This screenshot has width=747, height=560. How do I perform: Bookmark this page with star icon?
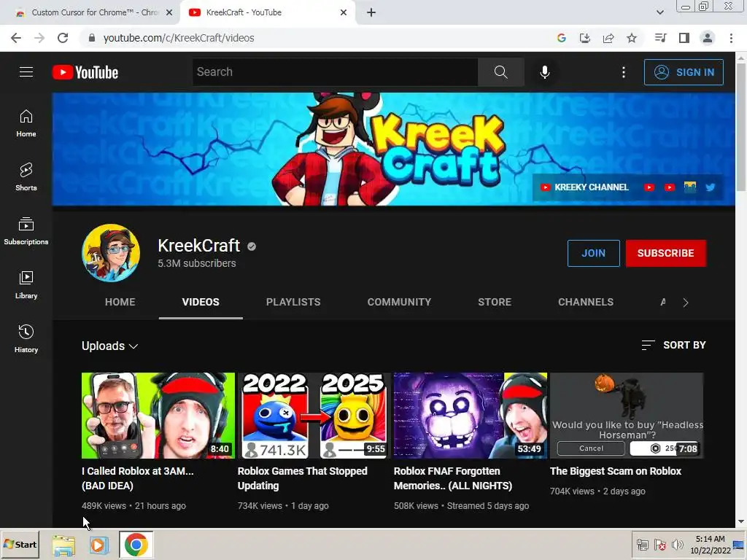632,38
